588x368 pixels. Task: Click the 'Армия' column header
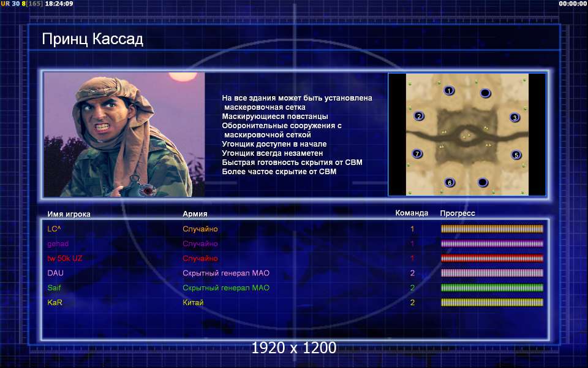click(x=195, y=213)
